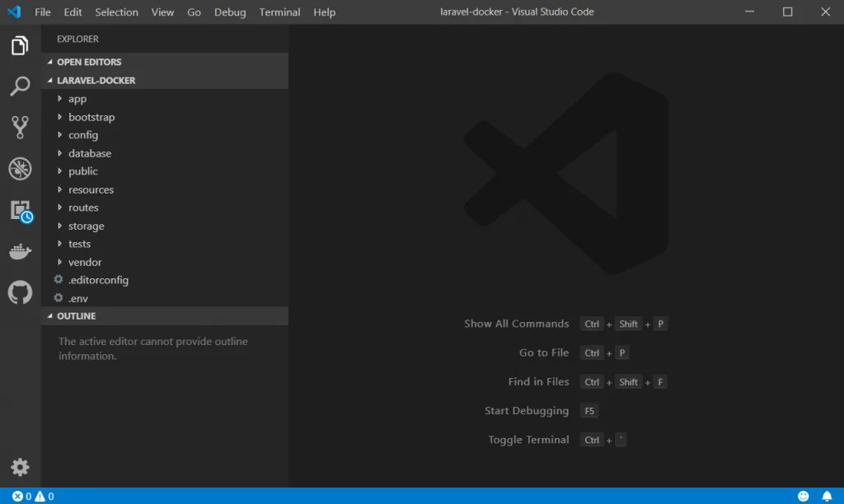
Task: Open the Terminal menu
Action: pyautogui.click(x=279, y=12)
